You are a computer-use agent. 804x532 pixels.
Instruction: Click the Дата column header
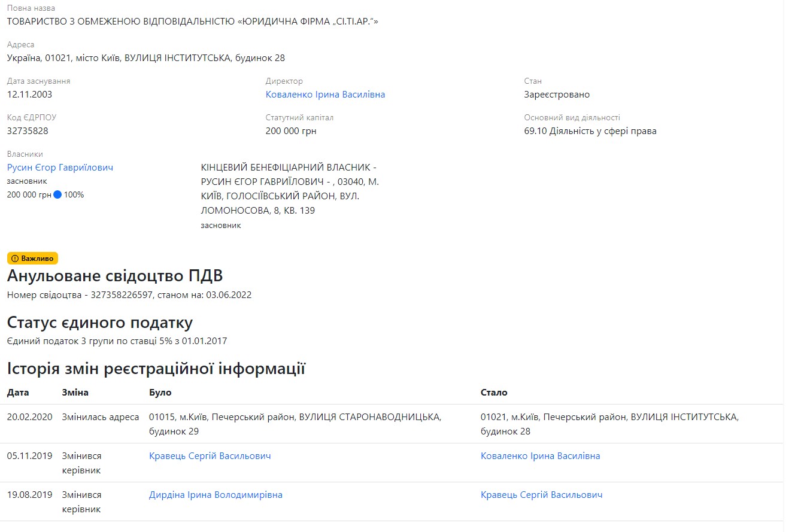[x=18, y=393]
